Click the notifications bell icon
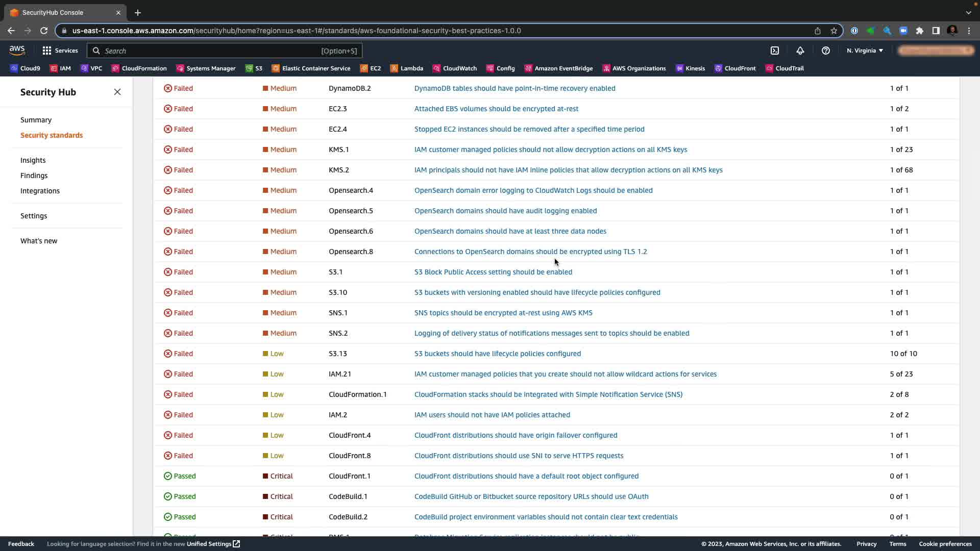Viewport: 980px width, 551px height. (x=800, y=51)
